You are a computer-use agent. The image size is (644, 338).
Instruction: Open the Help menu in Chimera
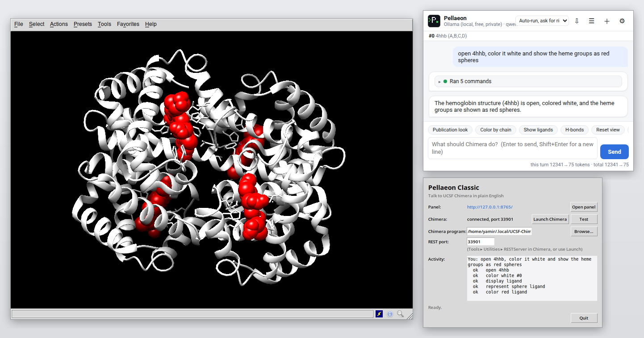[x=151, y=24]
